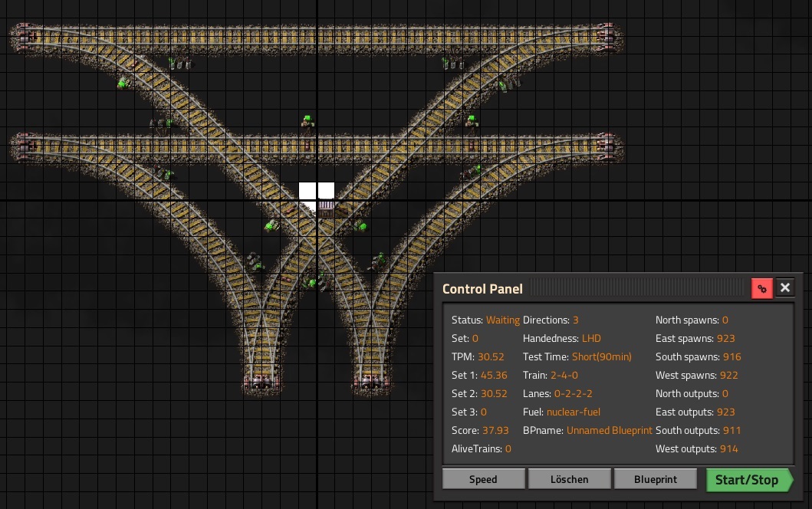Close the Control Panel window
Viewport: 812px width, 509px height.
pyautogui.click(x=785, y=288)
